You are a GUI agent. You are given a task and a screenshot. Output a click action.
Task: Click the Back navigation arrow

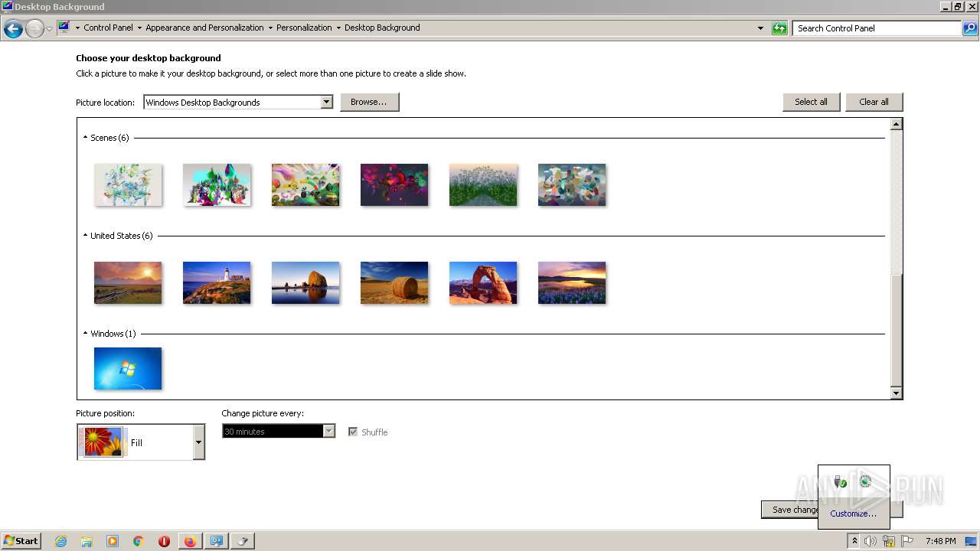tap(13, 29)
